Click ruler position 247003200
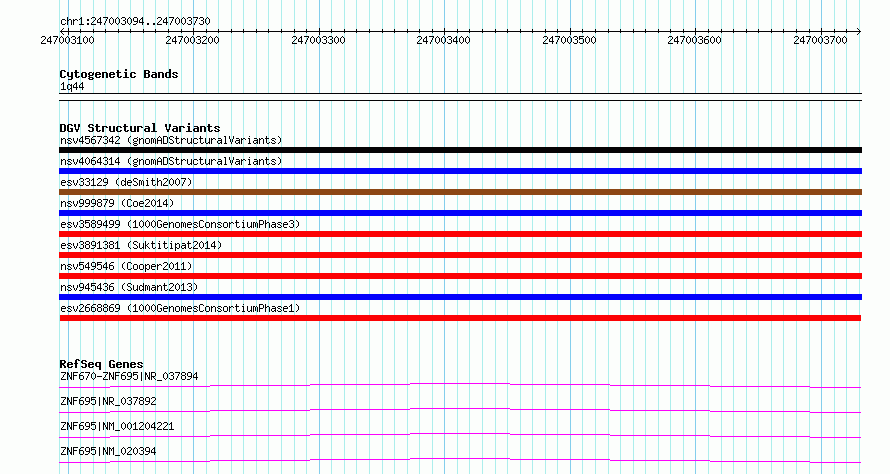The width and height of the screenshot is (890, 474). 192,40
